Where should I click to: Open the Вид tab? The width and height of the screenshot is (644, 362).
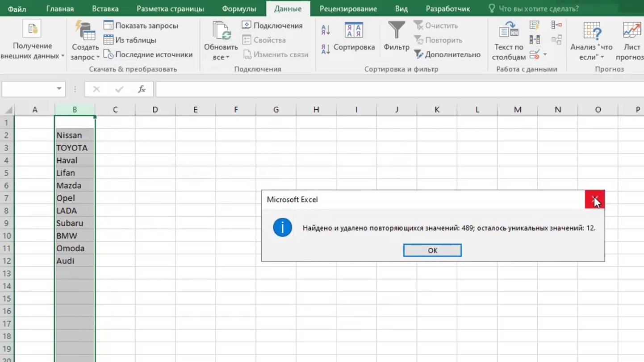(401, 8)
